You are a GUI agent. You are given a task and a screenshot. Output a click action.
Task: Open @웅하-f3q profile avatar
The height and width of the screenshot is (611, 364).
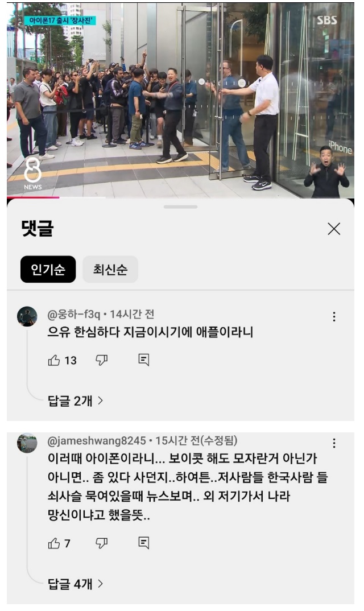[x=27, y=316]
